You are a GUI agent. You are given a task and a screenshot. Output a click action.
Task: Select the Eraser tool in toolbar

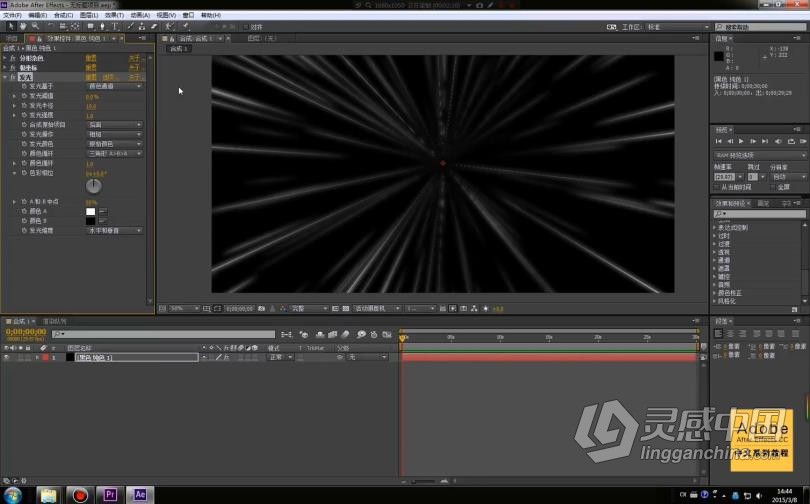pyautogui.click(x=154, y=26)
